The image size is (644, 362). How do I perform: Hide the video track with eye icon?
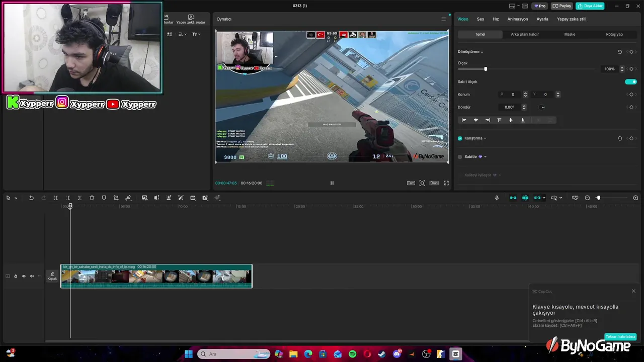[x=24, y=276]
